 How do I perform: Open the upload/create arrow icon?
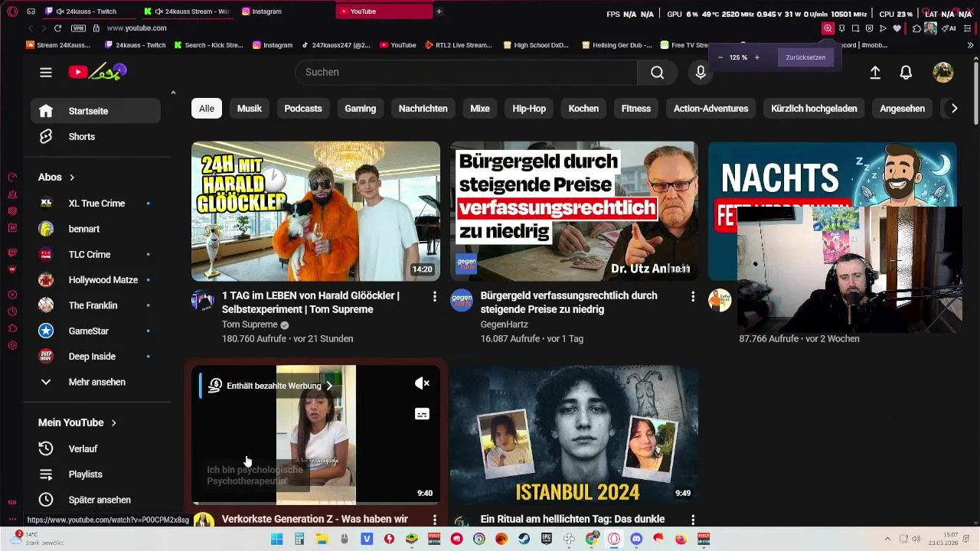[x=875, y=72]
